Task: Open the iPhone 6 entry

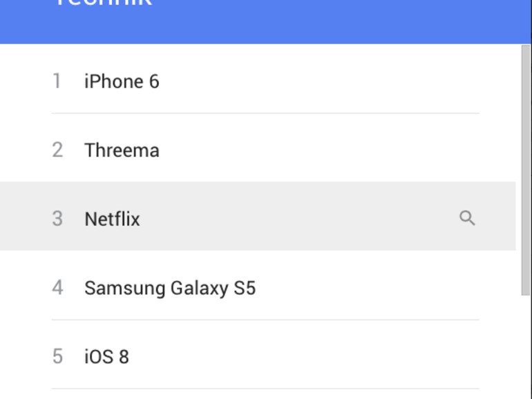Action: (x=122, y=81)
